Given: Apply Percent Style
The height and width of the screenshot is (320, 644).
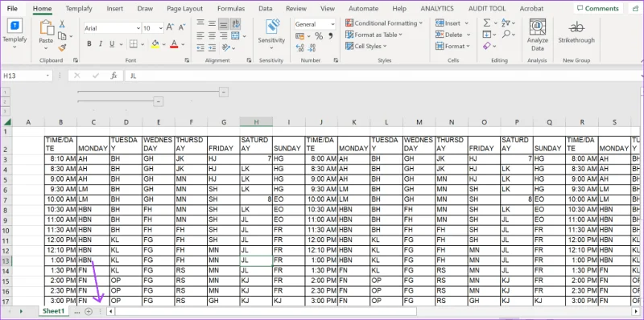Looking at the screenshot, I should (x=319, y=36).
